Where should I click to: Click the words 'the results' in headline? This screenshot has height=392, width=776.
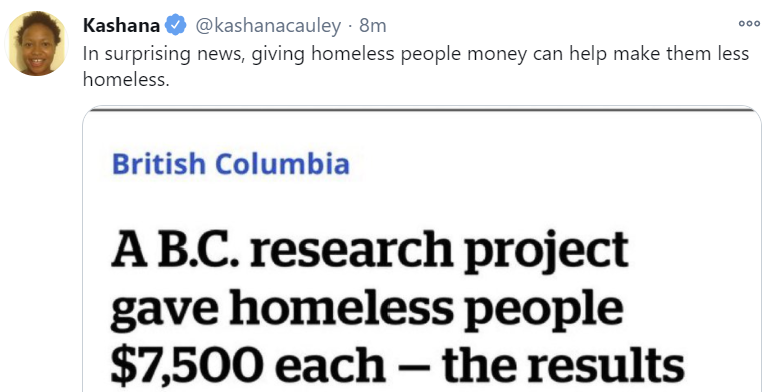coord(564,366)
